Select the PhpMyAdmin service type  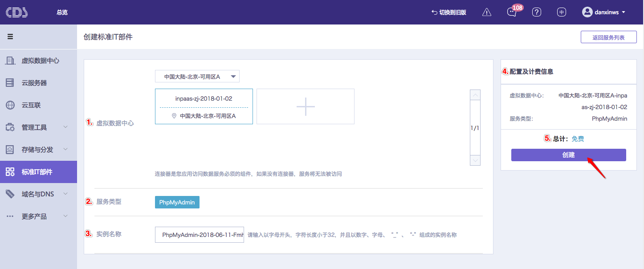[x=177, y=202]
